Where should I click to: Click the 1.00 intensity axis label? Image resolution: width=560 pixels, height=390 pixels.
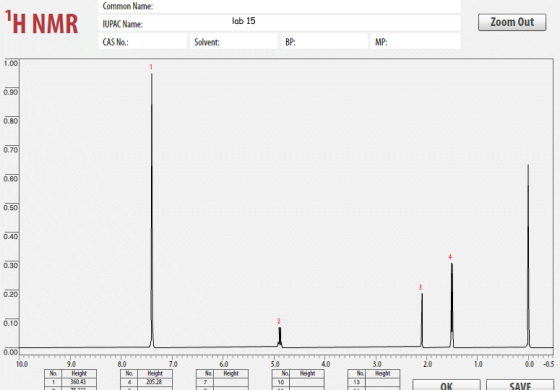(11, 63)
